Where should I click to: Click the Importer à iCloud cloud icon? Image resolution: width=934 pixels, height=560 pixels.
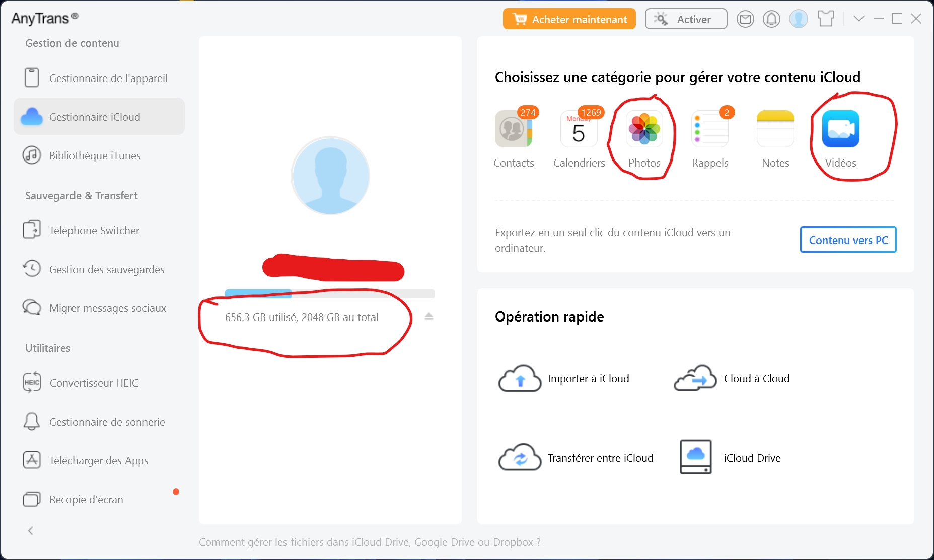click(520, 378)
